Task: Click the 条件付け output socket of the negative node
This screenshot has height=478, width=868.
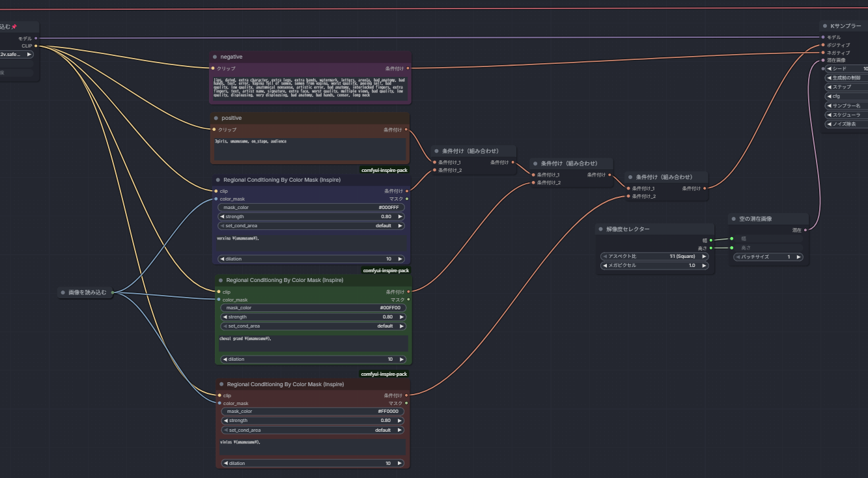Action: pos(408,68)
